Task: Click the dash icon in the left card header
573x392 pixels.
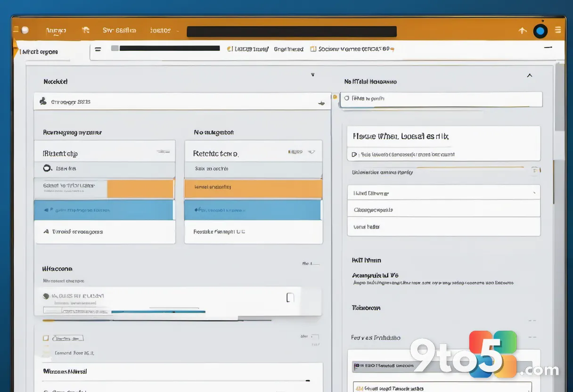Action: pyautogui.click(x=163, y=152)
